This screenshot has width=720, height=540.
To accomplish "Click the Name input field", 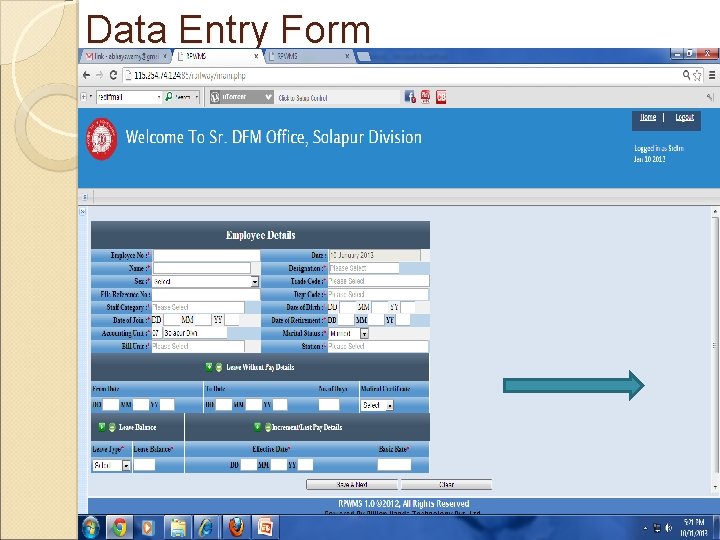I will tap(202, 268).
